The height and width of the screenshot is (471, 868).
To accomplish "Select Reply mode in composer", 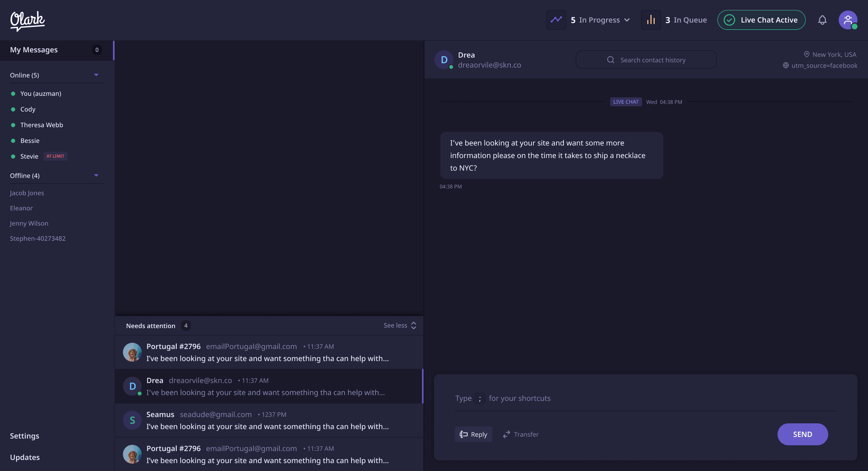I will (x=473, y=434).
